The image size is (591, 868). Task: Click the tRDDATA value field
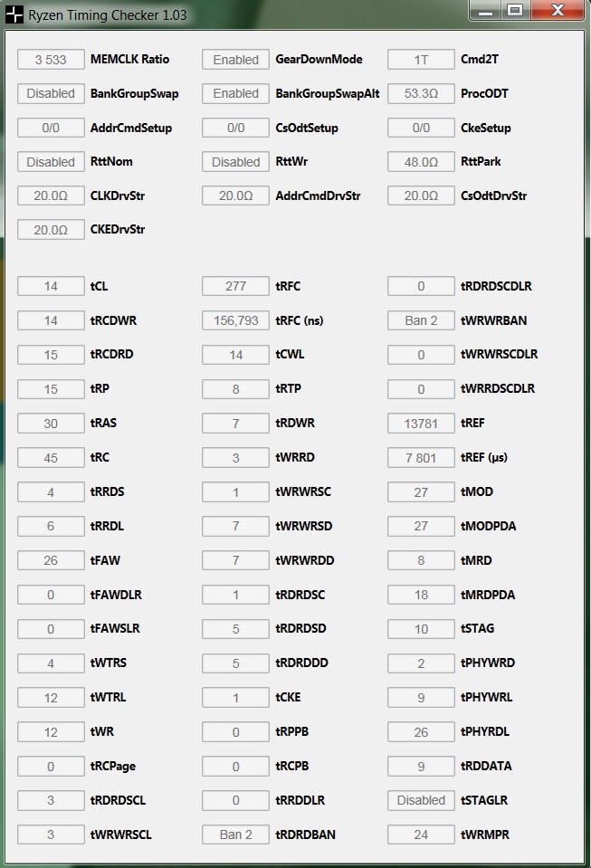point(421,766)
